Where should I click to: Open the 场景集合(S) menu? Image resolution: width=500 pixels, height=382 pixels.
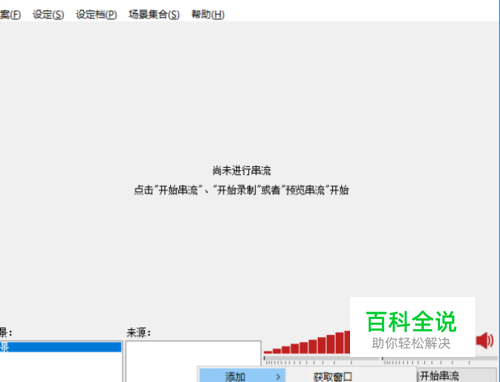pos(154,15)
